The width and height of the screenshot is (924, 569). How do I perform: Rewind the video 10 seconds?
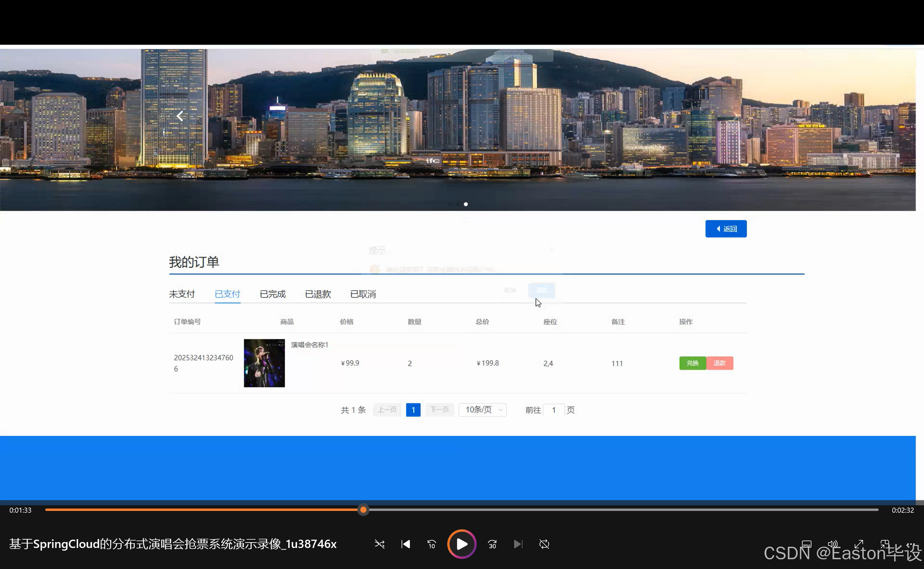click(431, 544)
